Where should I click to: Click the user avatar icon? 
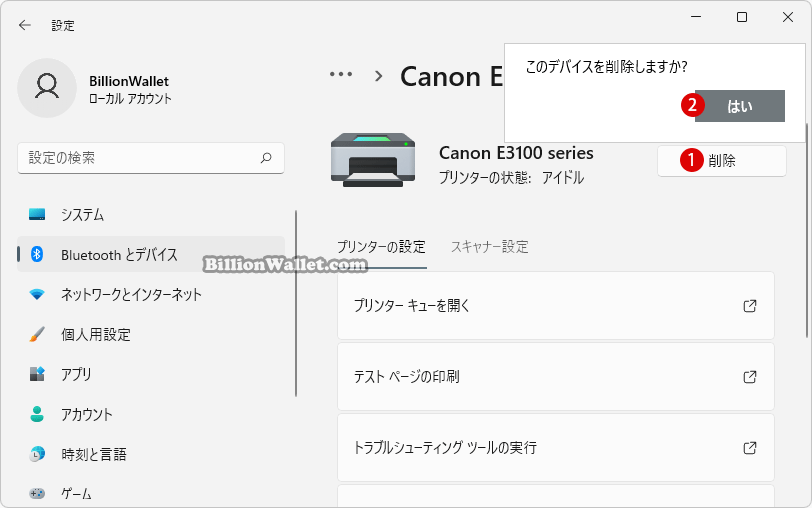47,88
